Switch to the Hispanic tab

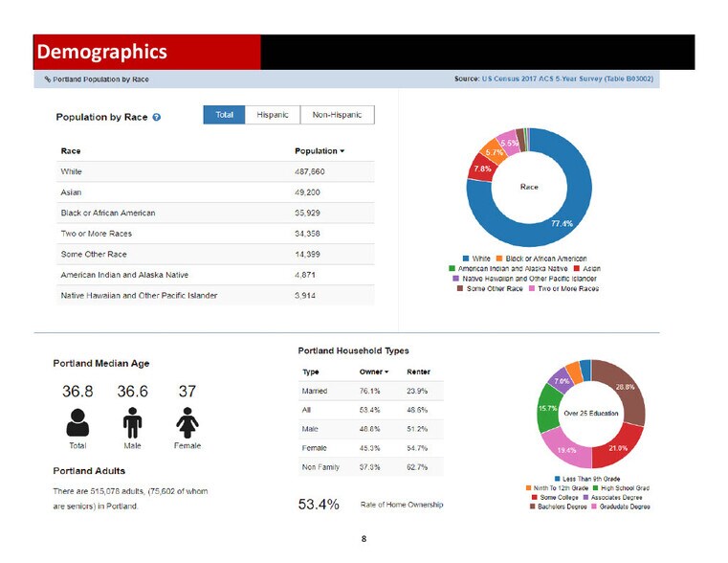point(272,115)
